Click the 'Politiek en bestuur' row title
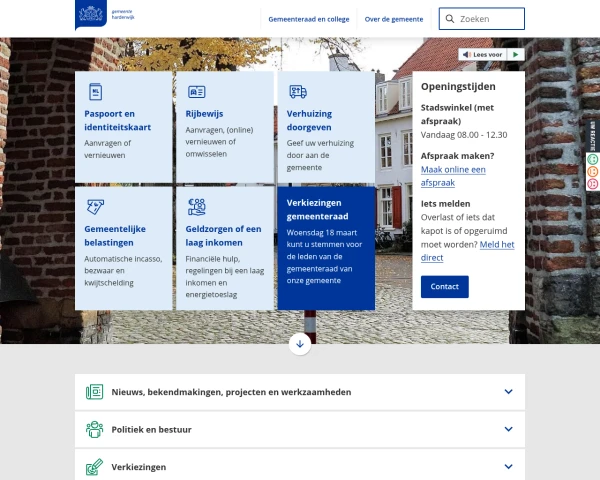Image resolution: width=600 pixels, height=480 pixels. (x=152, y=429)
